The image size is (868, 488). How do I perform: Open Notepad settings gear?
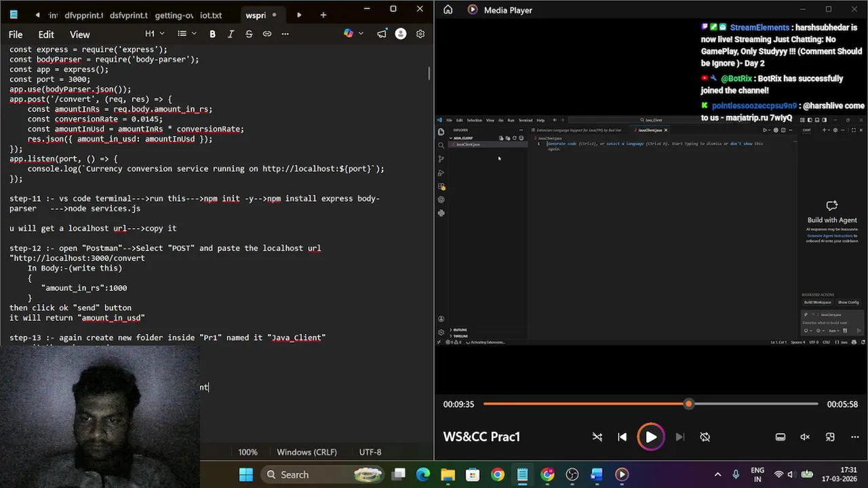pyautogui.click(x=420, y=34)
